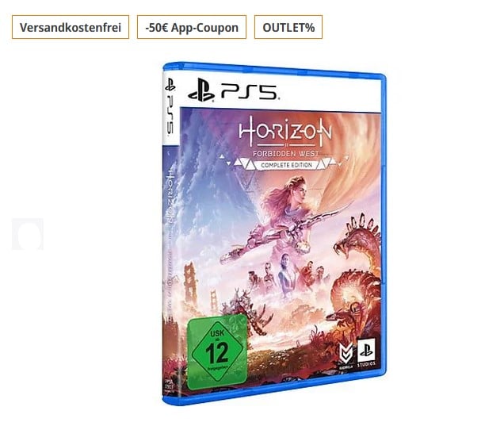The image size is (504, 426).
Task: Click the Complete Edition banner
Action: coord(286,165)
